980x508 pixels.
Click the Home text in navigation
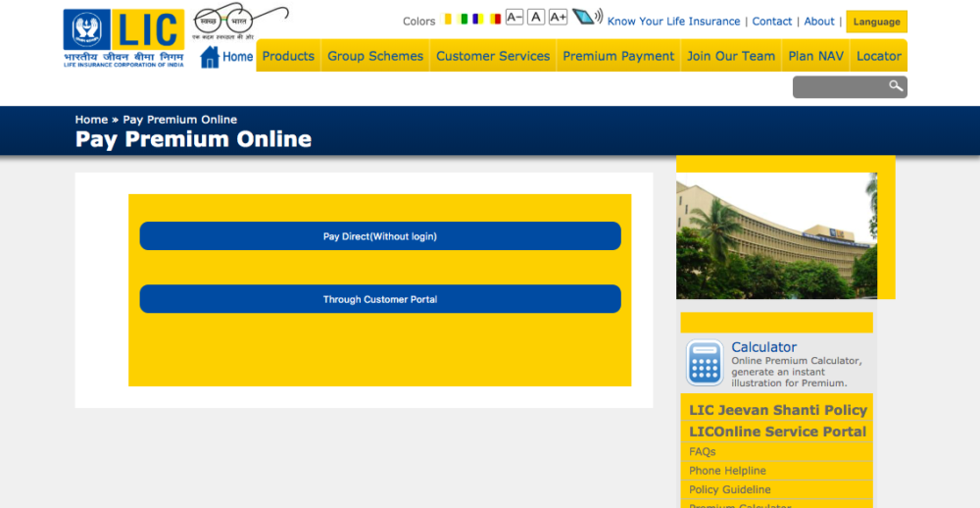click(237, 57)
